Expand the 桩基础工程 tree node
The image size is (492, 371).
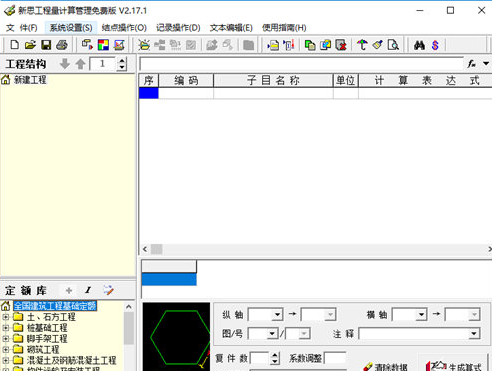(5, 328)
